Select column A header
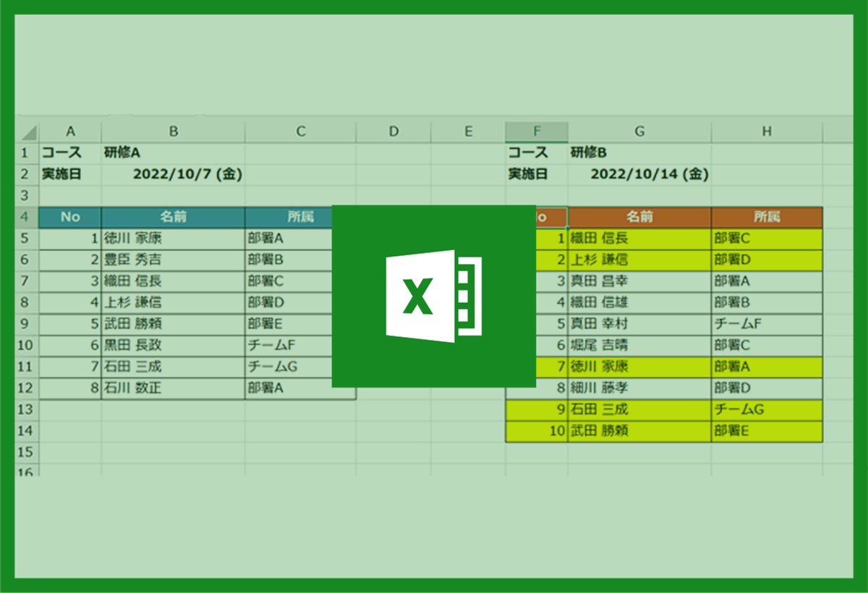This screenshot has width=868, height=593. click(x=70, y=132)
